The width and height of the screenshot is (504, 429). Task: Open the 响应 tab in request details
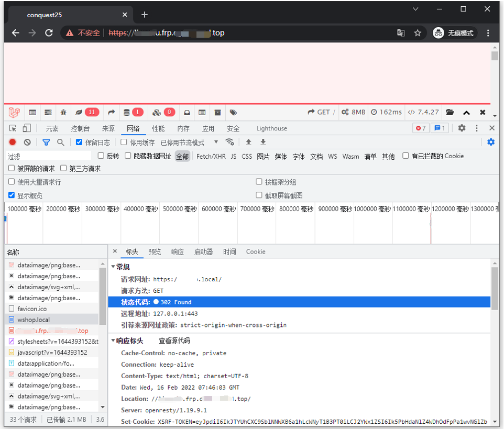[178, 252]
